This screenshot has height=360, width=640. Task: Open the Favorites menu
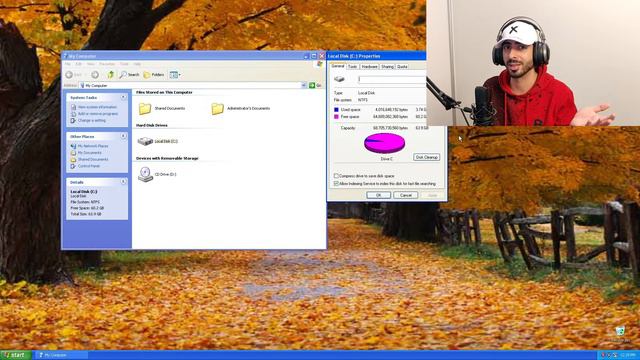(x=107, y=64)
